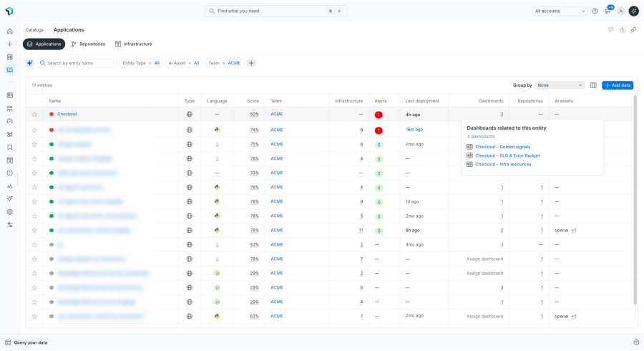Click the Search by entity name field

(x=76, y=63)
